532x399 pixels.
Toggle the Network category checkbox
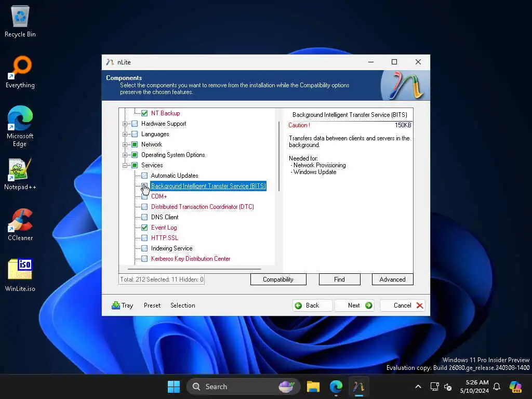coord(135,144)
